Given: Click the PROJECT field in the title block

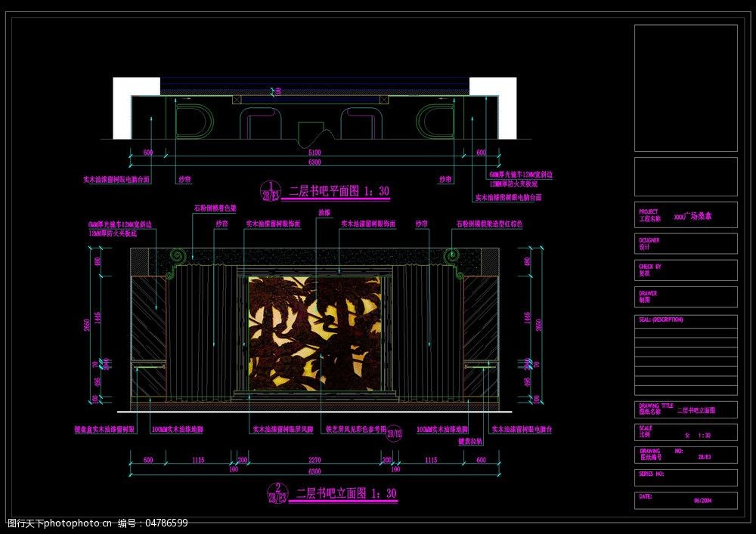Looking at the screenshot, I should pyautogui.click(x=685, y=215).
